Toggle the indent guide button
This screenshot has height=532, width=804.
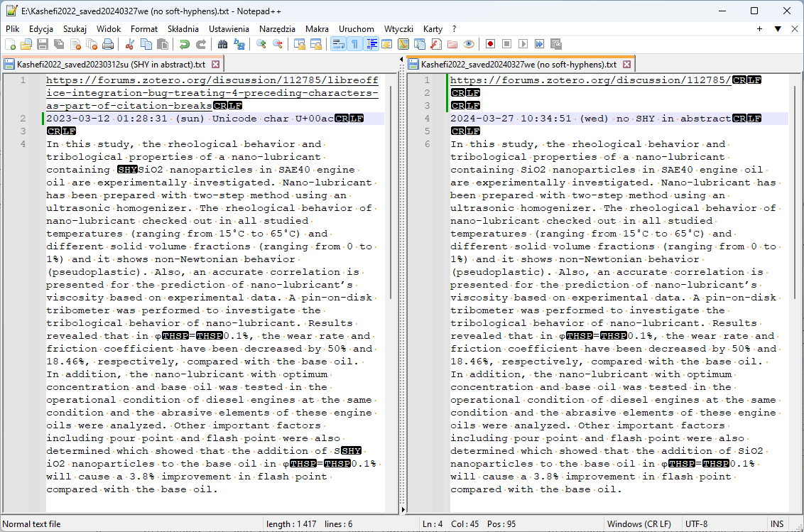tap(371, 44)
